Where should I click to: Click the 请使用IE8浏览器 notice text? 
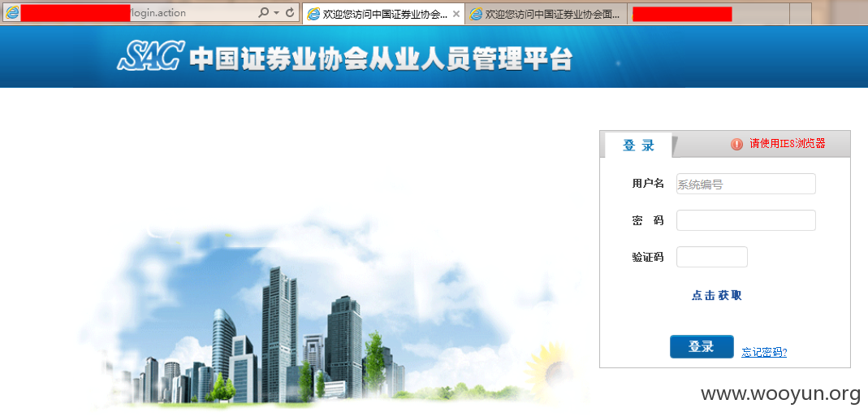point(787,144)
